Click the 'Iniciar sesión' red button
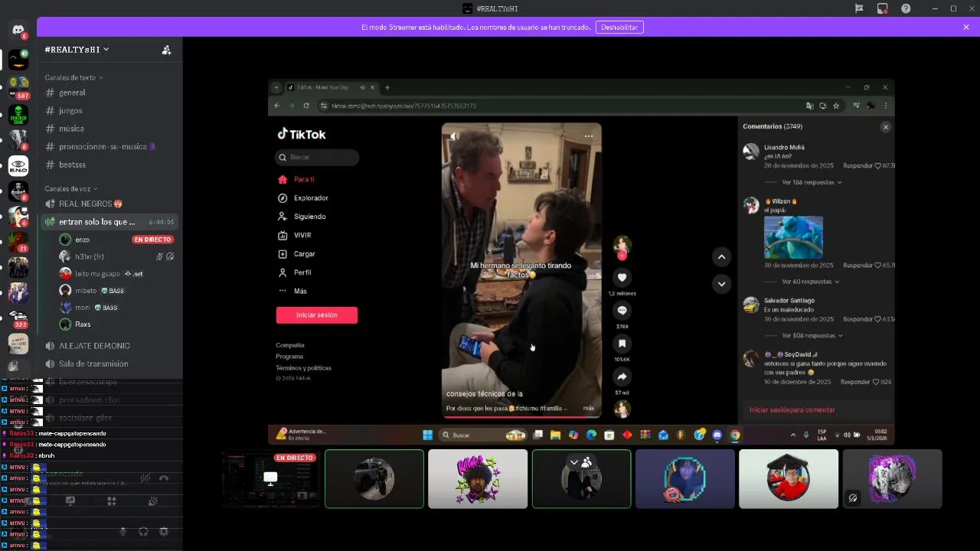980x551 pixels. click(x=317, y=315)
